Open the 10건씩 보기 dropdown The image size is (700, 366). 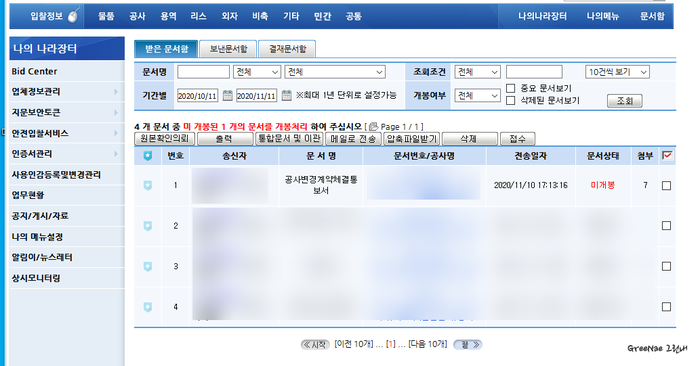[617, 72]
